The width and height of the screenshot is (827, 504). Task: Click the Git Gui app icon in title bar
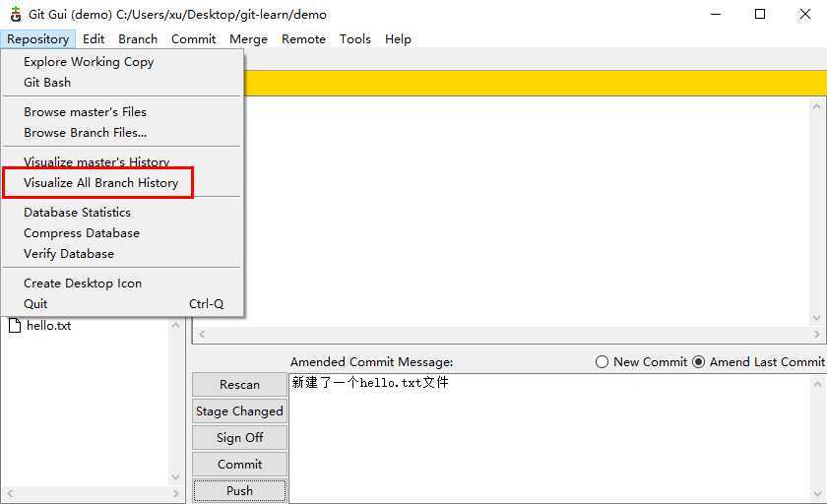click(x=16, y=14)
